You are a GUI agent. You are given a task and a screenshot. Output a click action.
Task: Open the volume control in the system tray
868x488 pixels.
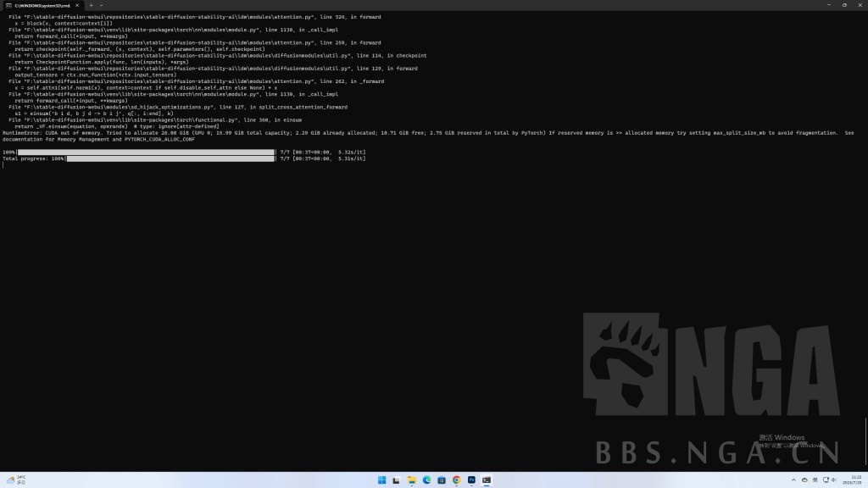(x=834, y=480)
